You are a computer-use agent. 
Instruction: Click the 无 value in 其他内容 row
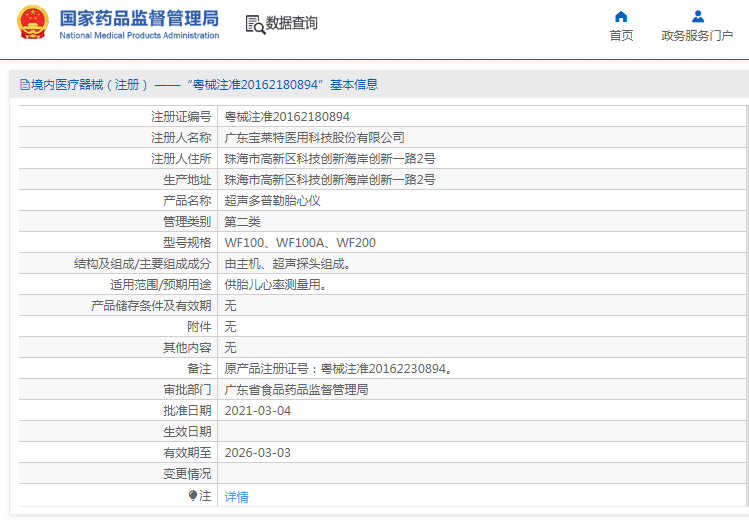pos(230,348)
